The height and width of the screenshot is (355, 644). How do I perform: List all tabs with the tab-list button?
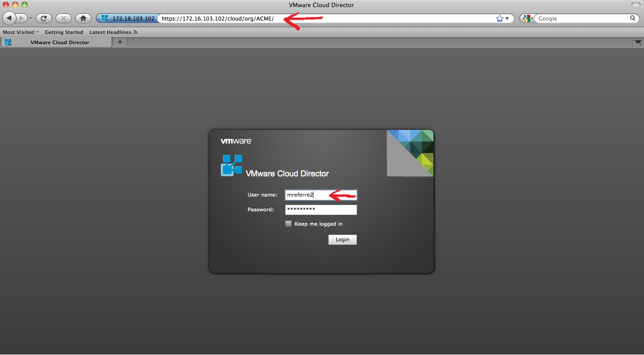tap(638, 43)
